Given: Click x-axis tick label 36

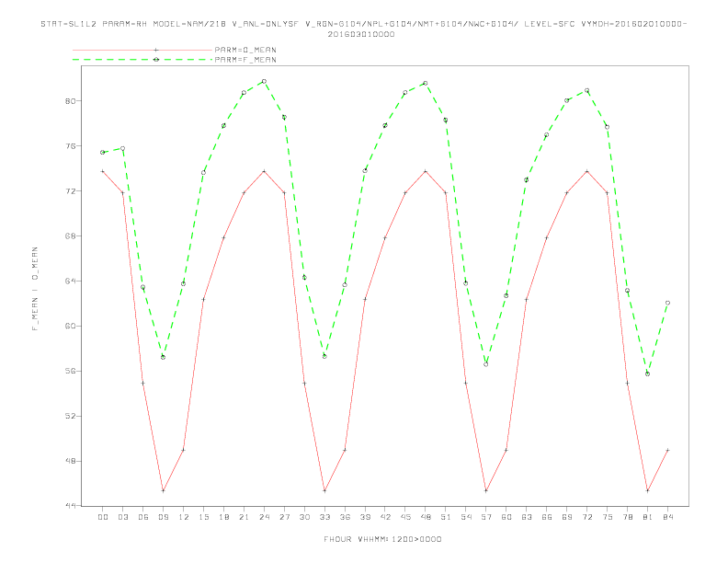Looking at the screenshot, I should (345, 517).
